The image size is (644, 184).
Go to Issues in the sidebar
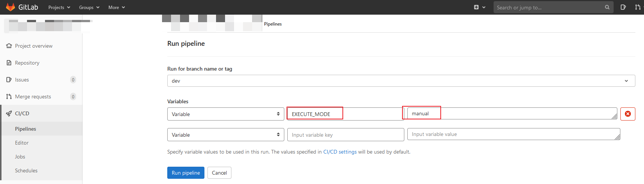[x=22, y=80]
